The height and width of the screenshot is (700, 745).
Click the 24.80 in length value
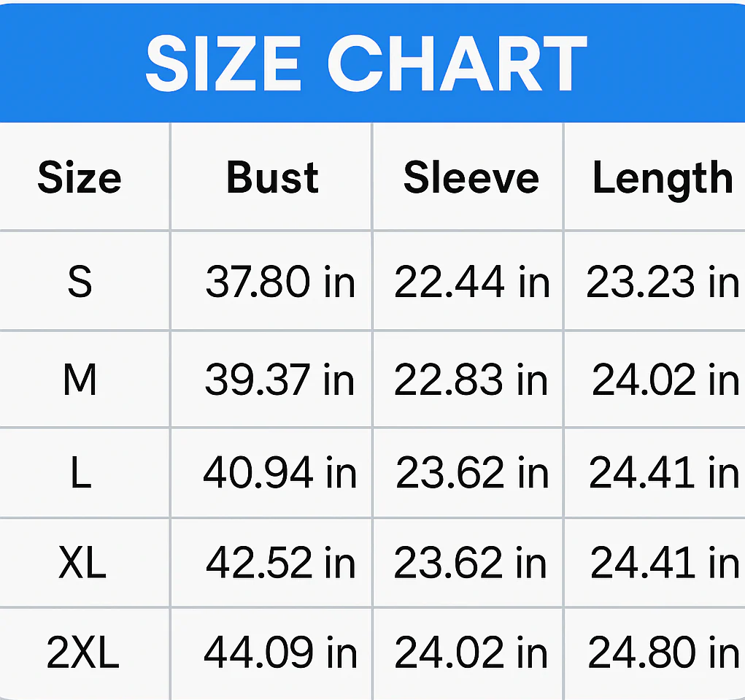664,652
